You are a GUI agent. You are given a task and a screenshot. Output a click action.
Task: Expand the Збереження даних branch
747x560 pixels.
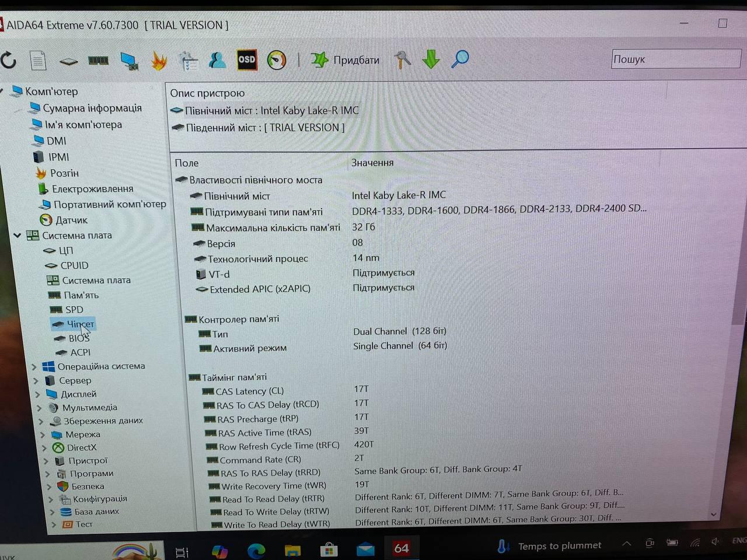click(x=41, y=421)
